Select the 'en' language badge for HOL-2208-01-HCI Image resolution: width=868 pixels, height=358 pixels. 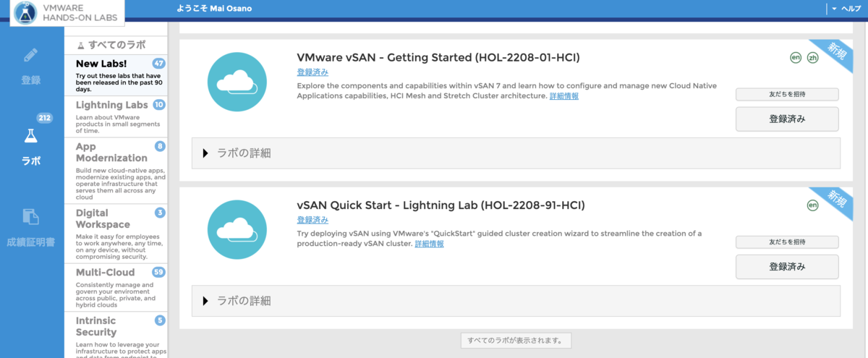coord(796,57)
